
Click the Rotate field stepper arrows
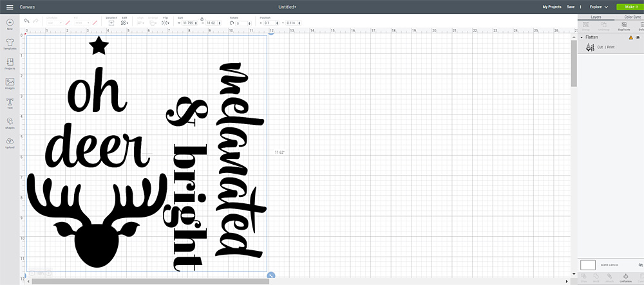click(x=250, y=23)
